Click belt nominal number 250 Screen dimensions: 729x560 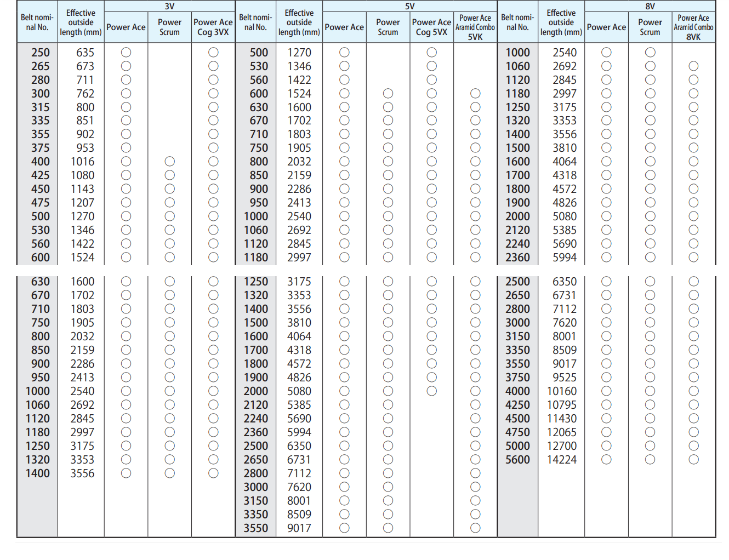click(x=41, y=53)
